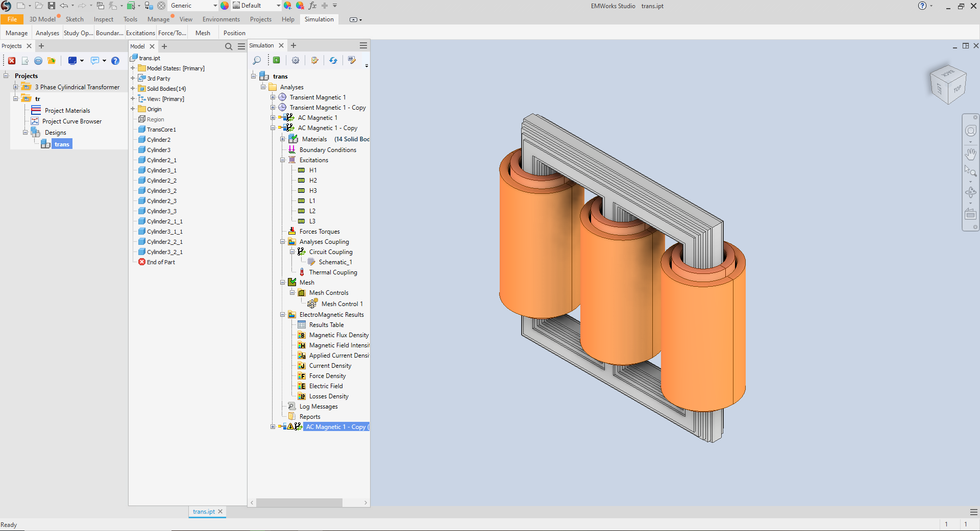Select the Orbit tool in navigation bar
980x531 pixels.
pos(971,192)
